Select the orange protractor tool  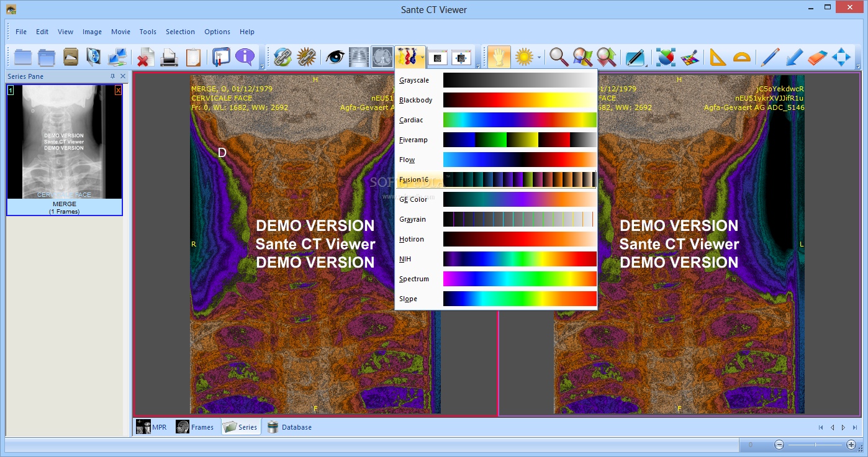pos(741,57)
